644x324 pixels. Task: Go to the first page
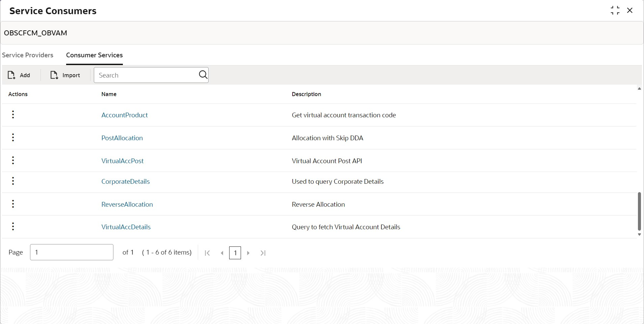pos(208,253)
